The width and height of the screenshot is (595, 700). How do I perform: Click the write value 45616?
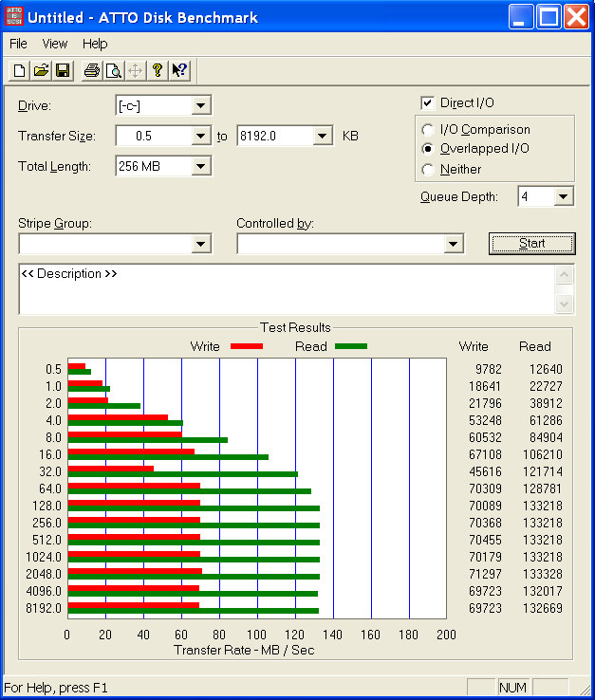pyautogui.click(x=485, y=471)
